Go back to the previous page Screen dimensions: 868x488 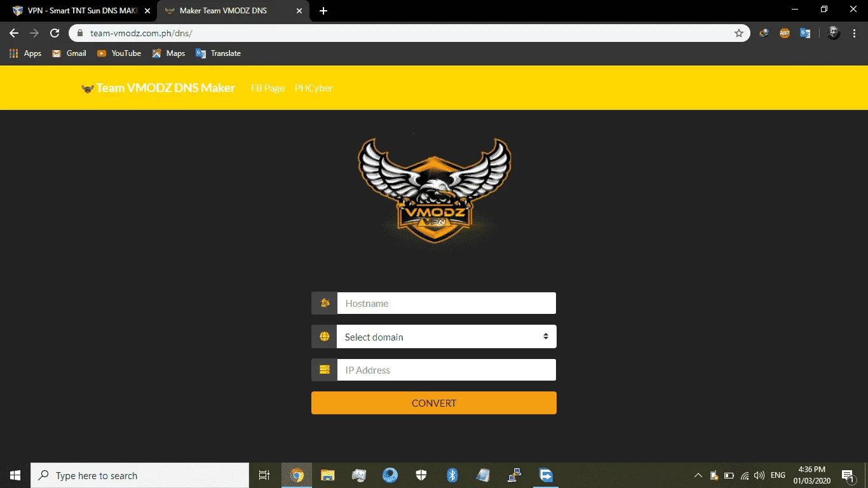click(x=14, y=33)
